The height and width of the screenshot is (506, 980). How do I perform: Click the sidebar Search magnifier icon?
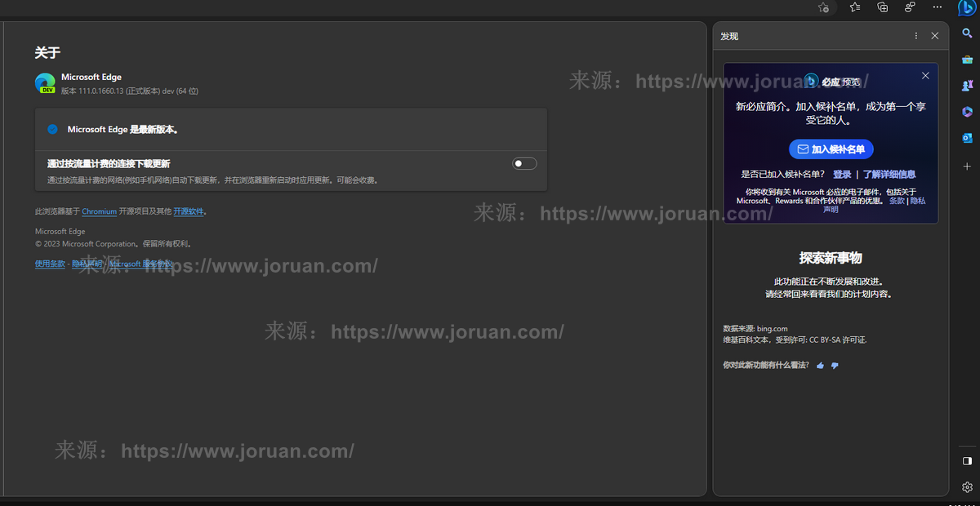pyautogui.click(x=967, y=33)
